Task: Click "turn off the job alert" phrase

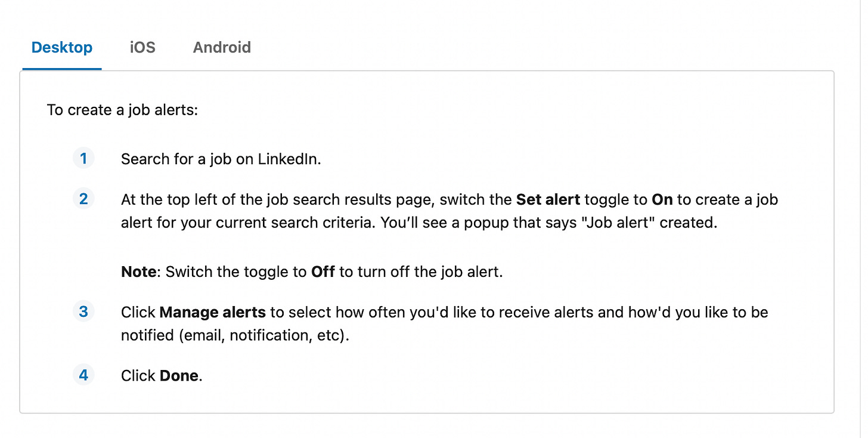Action: tap(429, 272)
